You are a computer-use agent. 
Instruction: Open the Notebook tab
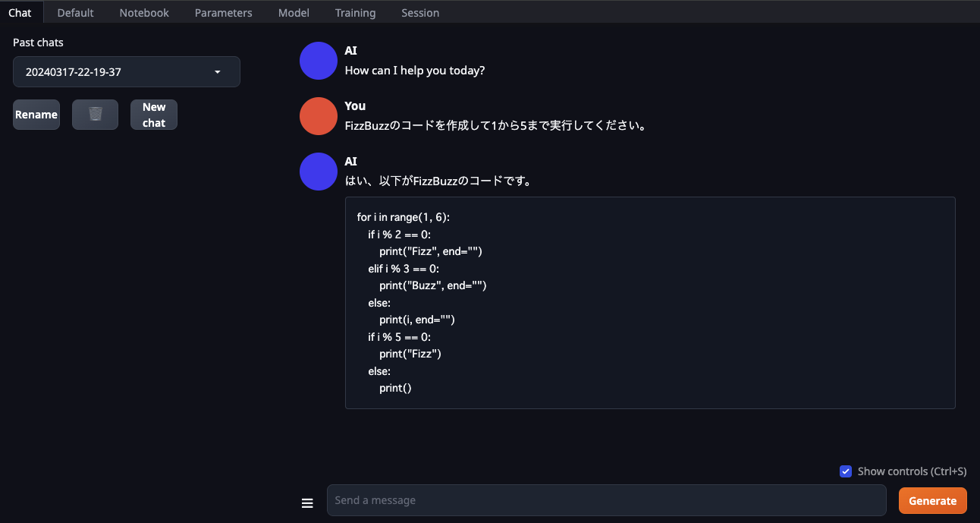(144, 12)
